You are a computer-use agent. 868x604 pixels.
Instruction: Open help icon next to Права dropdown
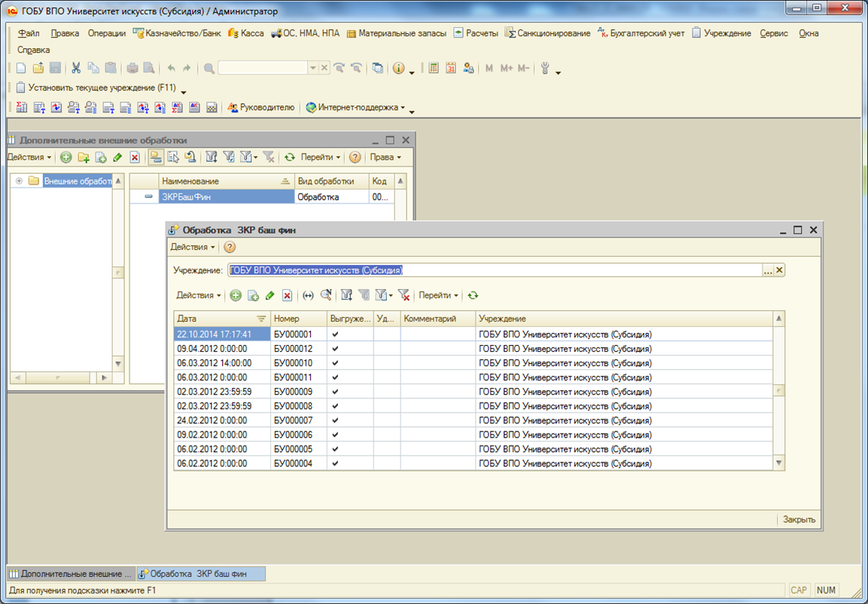click(x=355, y=157)
